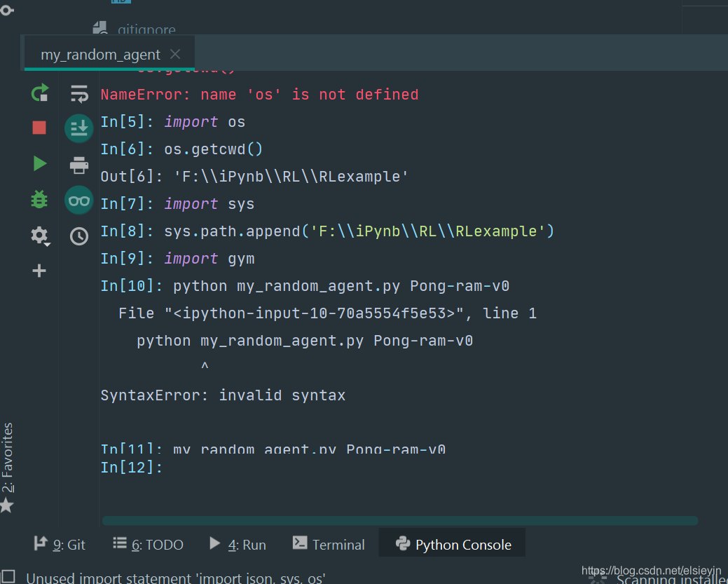Click the NameError message line
The height and width of the screenshot is (584, 728).
click(259, 95)
